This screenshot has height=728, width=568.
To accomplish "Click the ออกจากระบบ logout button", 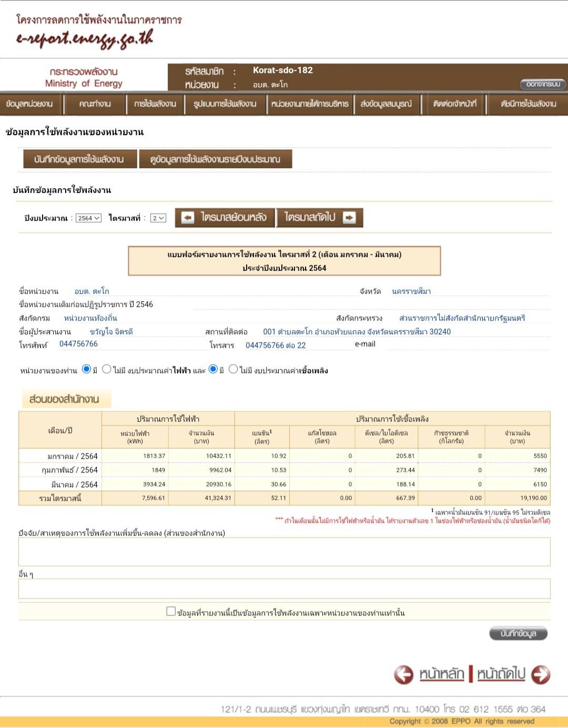I will click(543, 84).
